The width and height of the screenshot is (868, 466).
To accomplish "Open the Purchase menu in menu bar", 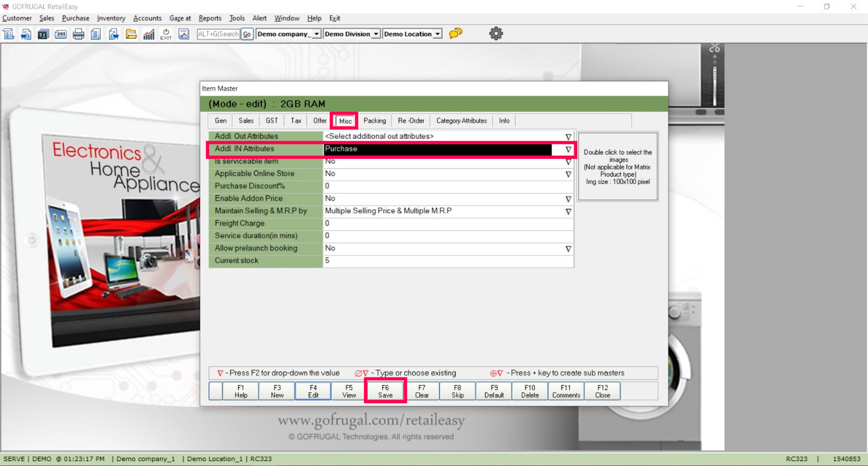I will coord(75,18).
